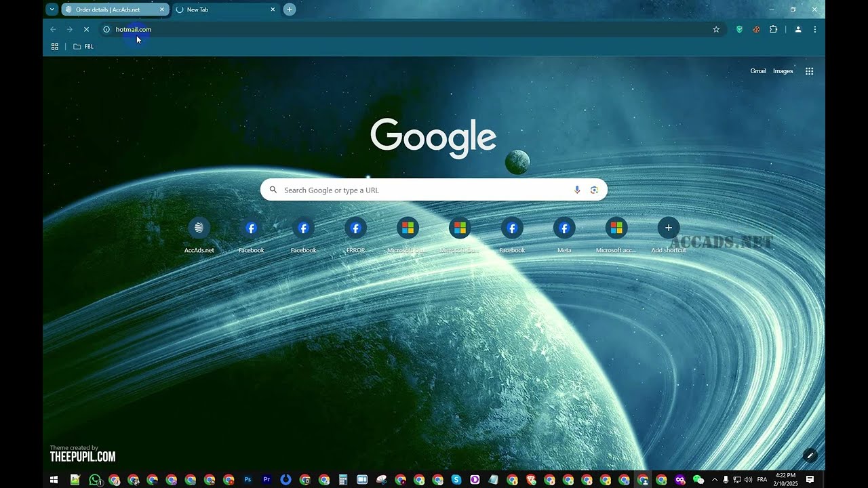Click the bookmark star icon
868x488 pixels.
point(716,29)
